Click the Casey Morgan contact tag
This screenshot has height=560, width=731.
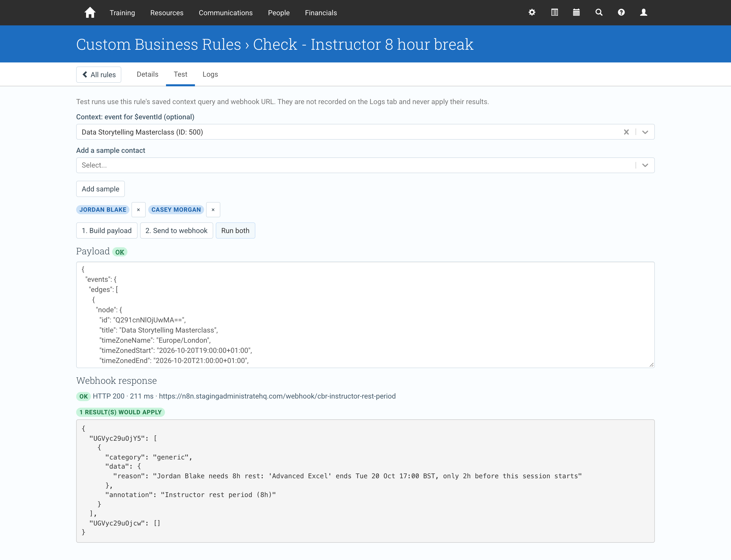176,210
